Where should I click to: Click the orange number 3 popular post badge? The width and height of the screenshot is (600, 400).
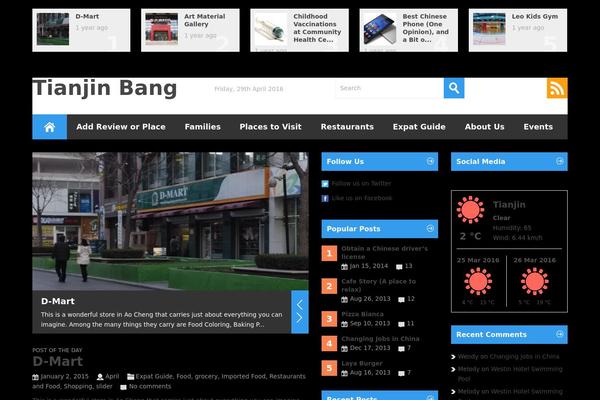[329, 318]
